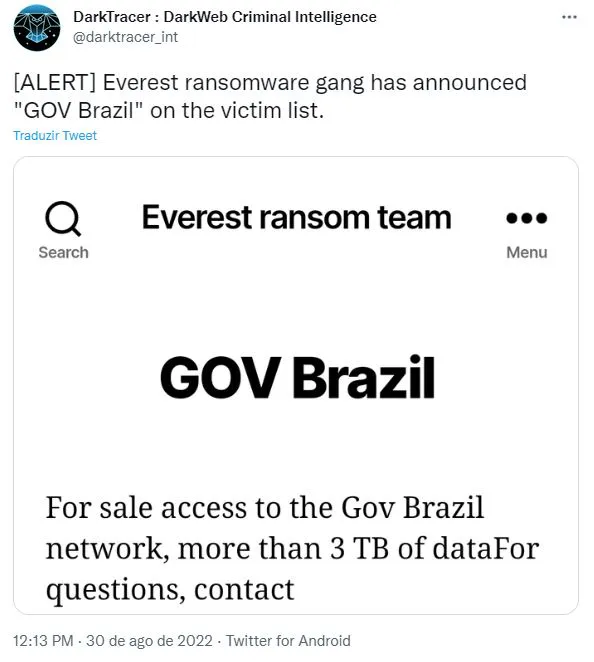The image size is (594, 662).
Task: Click the "GOV Brazil" victim list tweet line
Action: pyautogui.click(x=168, y=111)
